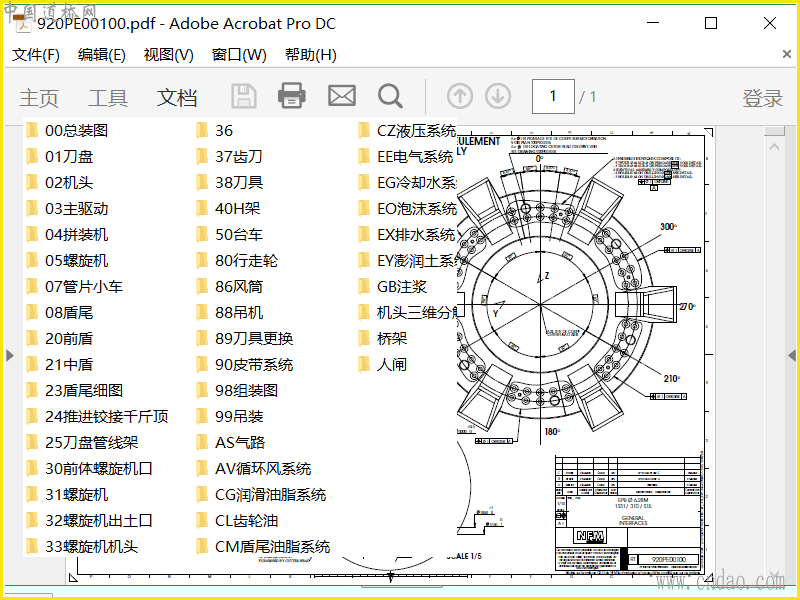
Task: Select the 桥架 folder name
Action: pos(392,339)
